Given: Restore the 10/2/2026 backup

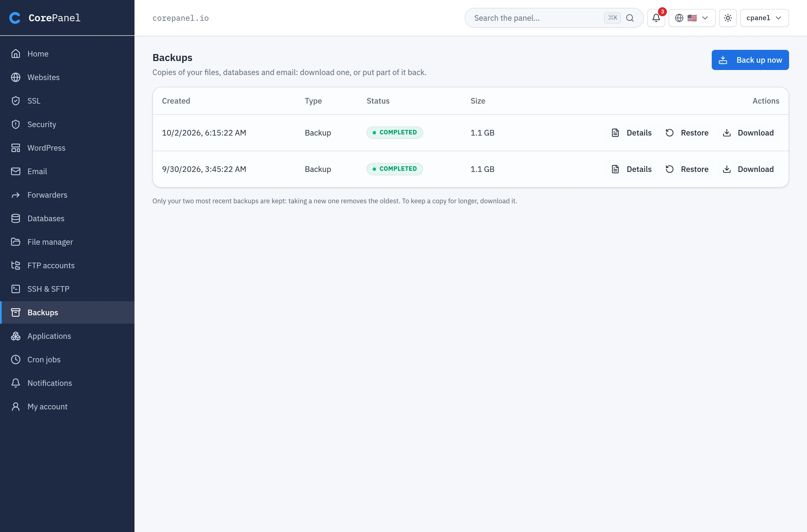Looking at the screenshot, I should coord(687,133).
